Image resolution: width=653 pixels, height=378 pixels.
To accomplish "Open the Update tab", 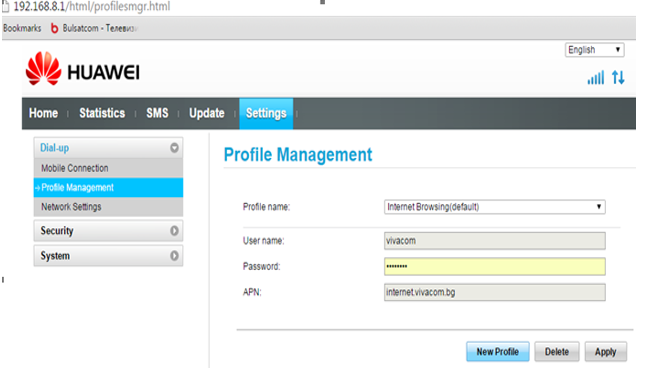I will 207,113.
